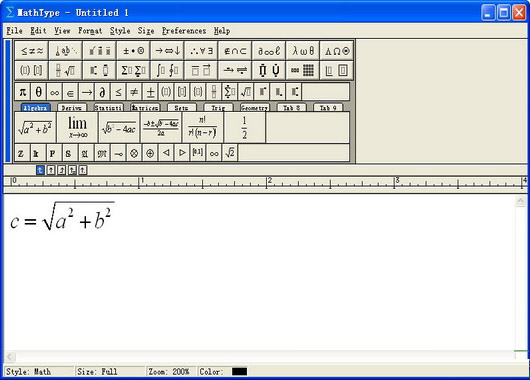Viewport: 530px width, 380px height.
Task: Insert the partial derivative symbol
Action: pyautogui.click(x=102, y=92)
